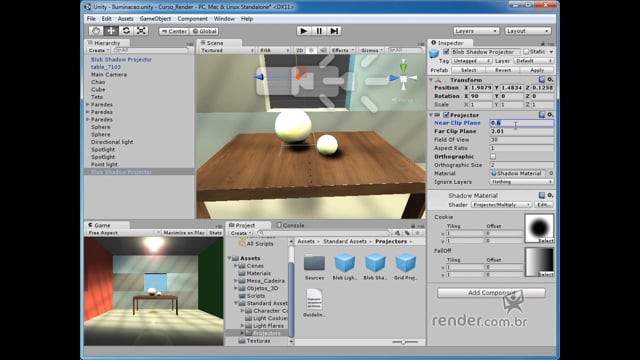
Task: Switch to the Console tab
Action: [290, 225]
